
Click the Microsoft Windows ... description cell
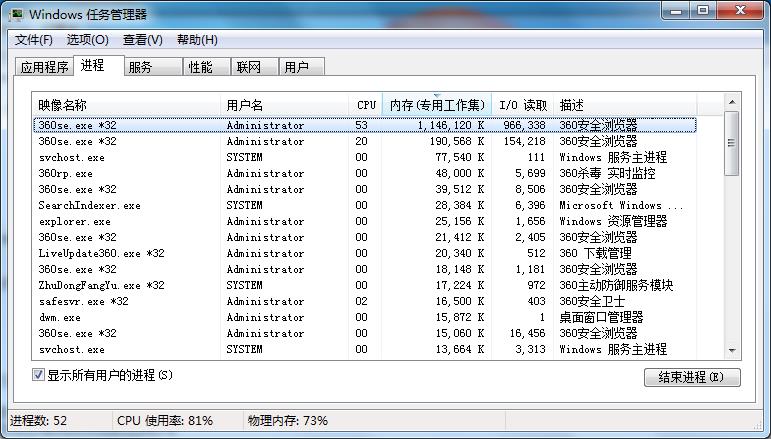[x=622, y=205]
